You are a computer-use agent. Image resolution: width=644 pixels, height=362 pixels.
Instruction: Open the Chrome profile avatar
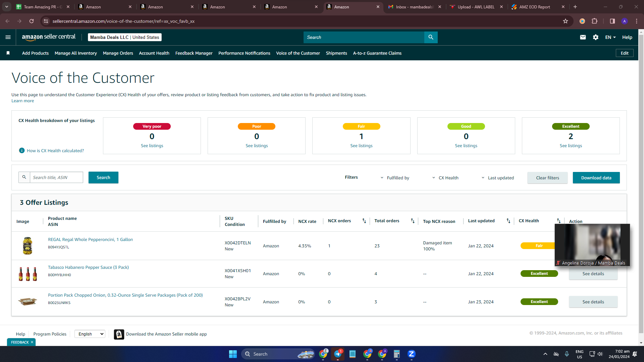tap(625, 21)
